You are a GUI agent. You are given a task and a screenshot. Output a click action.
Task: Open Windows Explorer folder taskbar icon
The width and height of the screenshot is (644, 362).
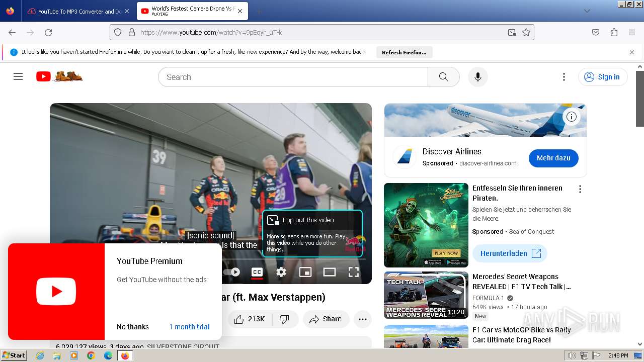pos(57,355)
